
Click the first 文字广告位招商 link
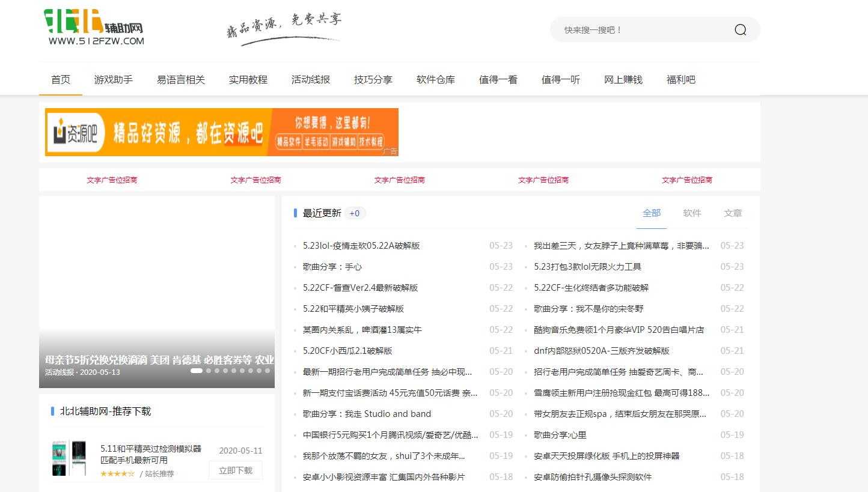(x=112, y=180)
